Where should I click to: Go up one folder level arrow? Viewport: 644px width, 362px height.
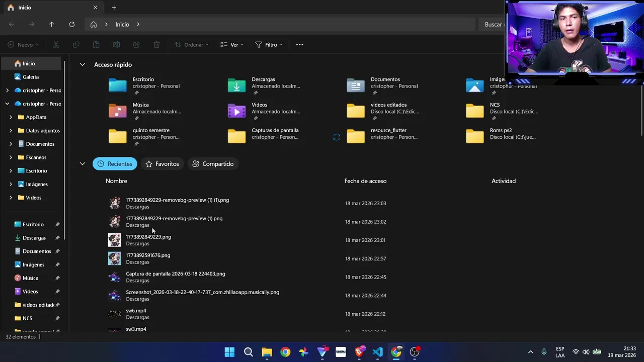coord(51,24)
